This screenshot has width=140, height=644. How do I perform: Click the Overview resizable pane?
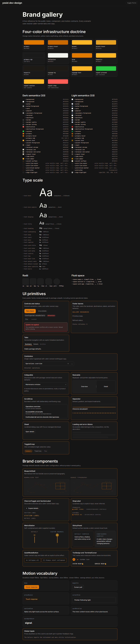pos(84,387)
